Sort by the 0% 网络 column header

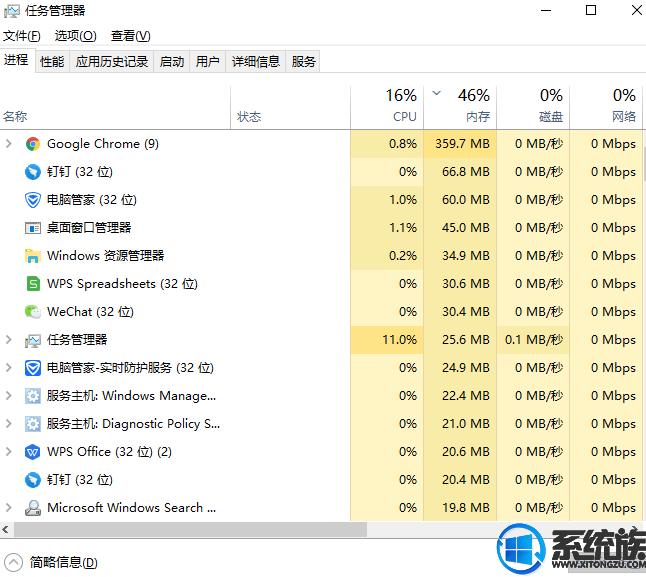tap(606, 108)
